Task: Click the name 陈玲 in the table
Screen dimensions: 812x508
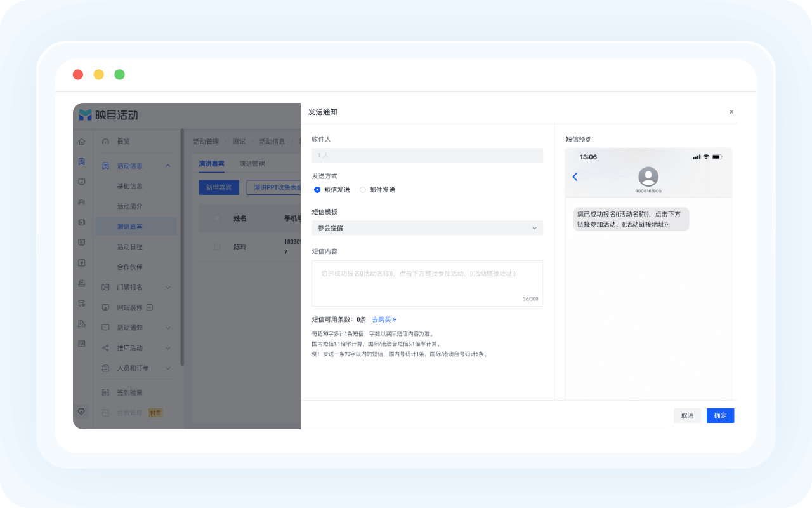Action: click(240, 246)
